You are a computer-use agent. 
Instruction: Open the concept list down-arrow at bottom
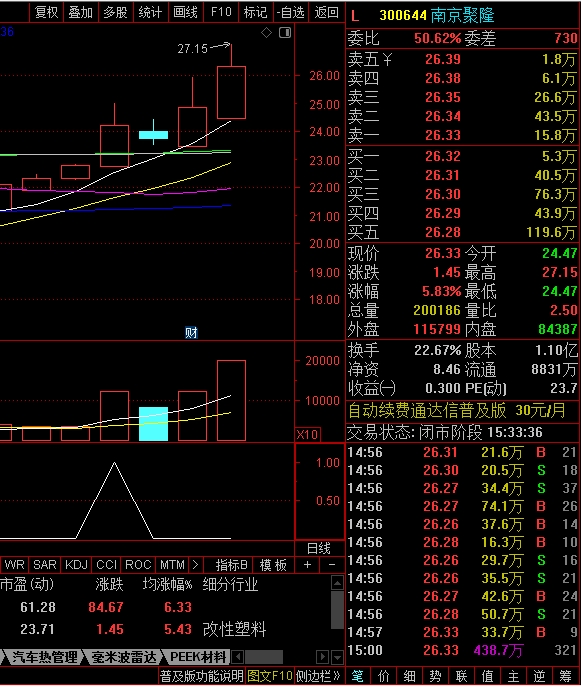point(337,657)
